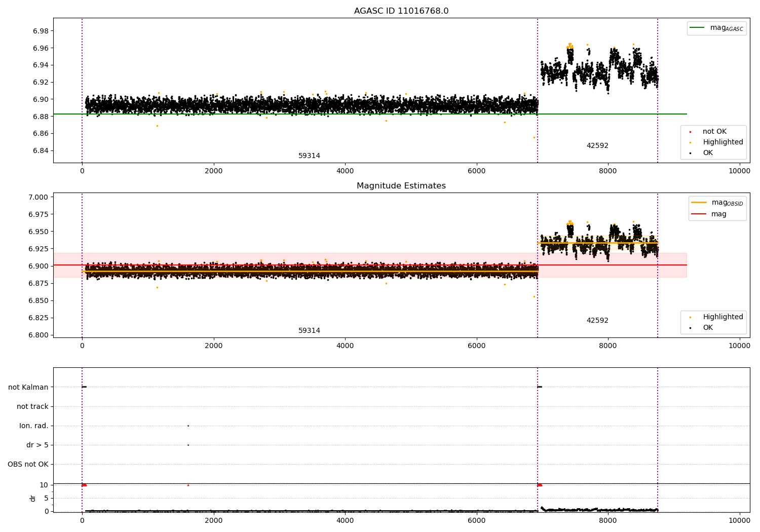Click '6000' x-tick under Magnitude Estimates plot
The height and width of the screenshot is (532, 760).
(477, 346)
